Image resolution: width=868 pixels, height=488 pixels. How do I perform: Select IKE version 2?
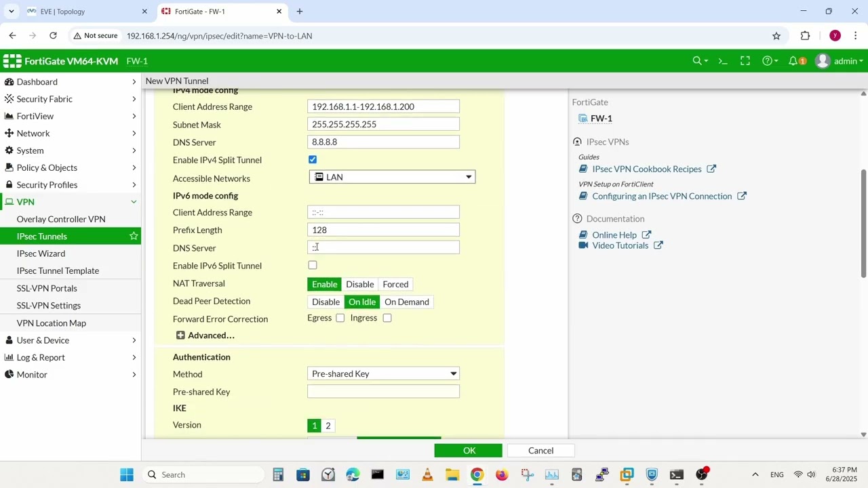(x=328, y=426)
